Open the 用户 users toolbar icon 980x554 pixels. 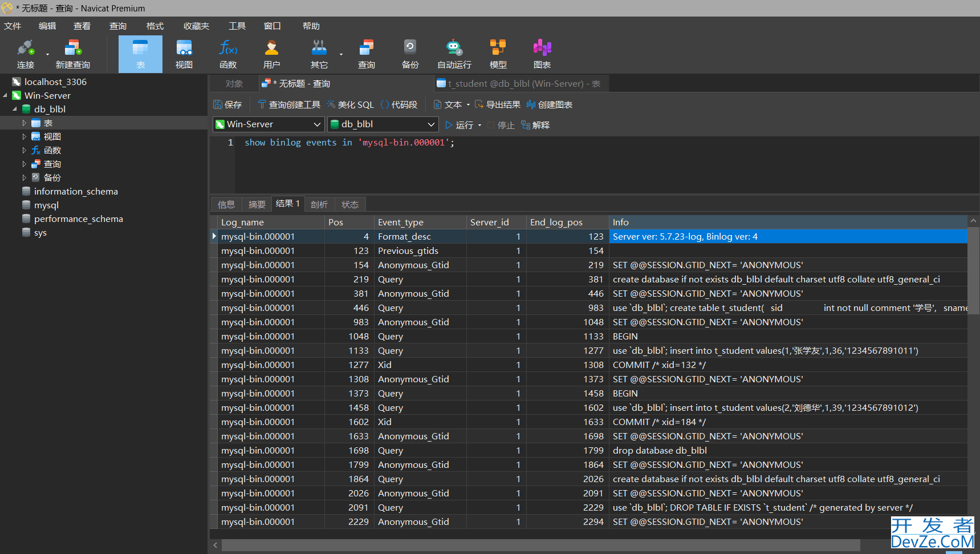point(272,54)
